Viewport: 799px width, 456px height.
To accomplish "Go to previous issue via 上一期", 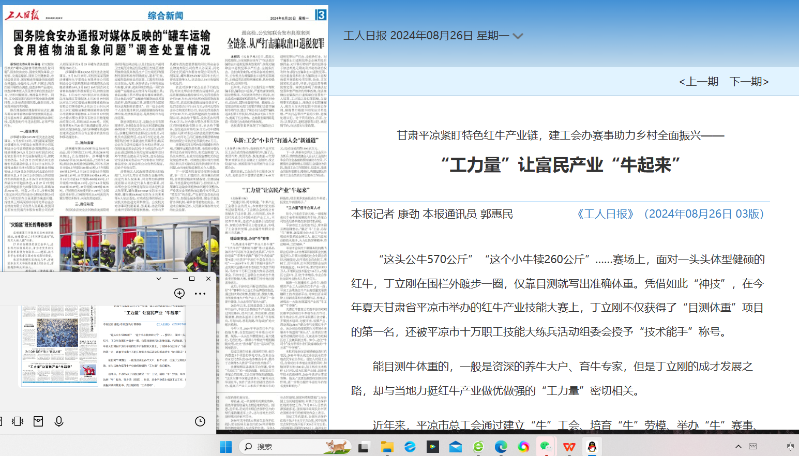I will point(698,82).
